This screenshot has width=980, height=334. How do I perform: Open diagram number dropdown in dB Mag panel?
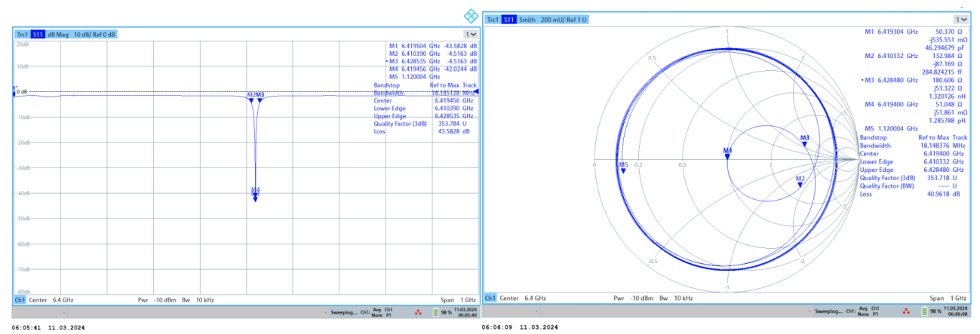coord(470,35)
